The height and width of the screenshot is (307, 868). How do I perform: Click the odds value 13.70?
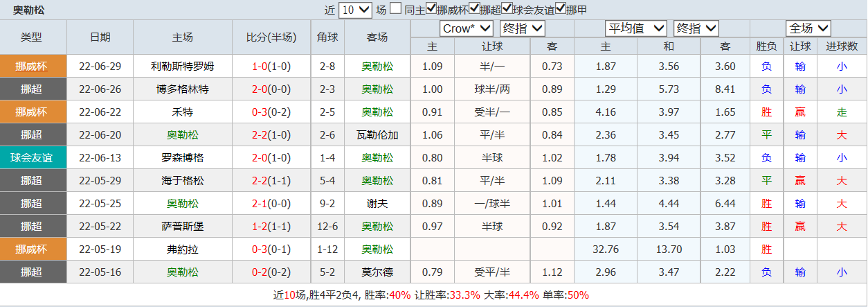coord(668,249)
